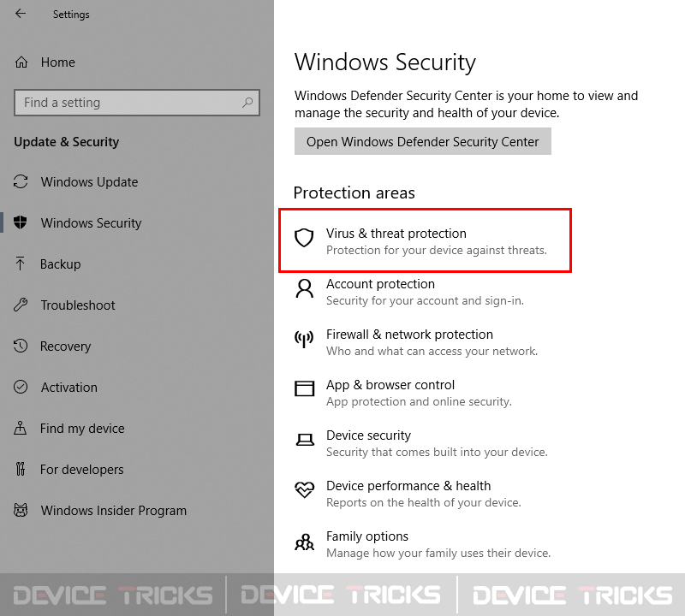Screen dimensions: 685x616
Task: Click the App & browser control window icon
Action: coord(305,388)
